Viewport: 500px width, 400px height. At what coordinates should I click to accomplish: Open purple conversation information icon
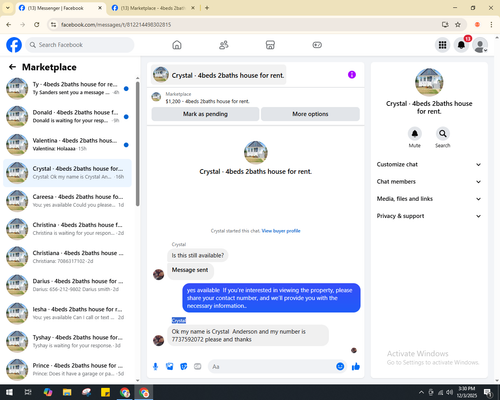click(x=352, y=75)
